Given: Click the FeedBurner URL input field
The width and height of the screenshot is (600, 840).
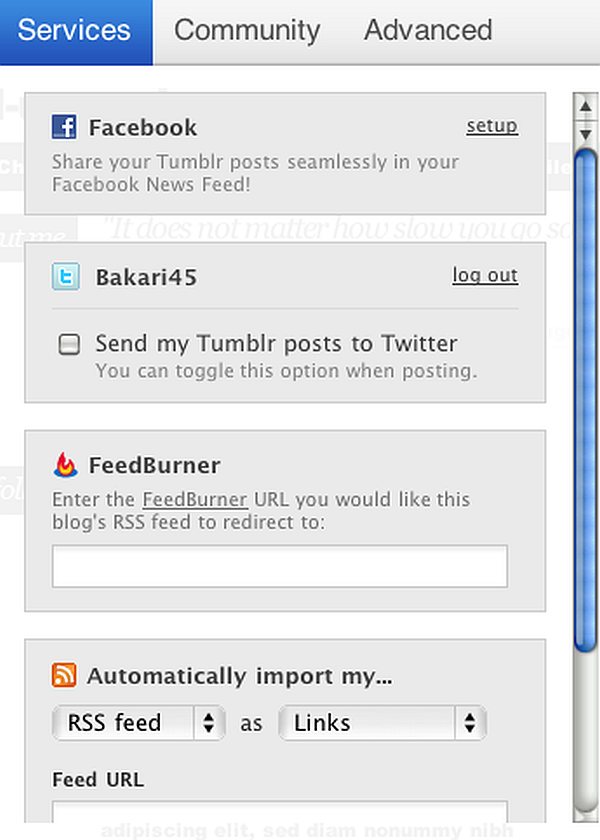Looking at the screenshot, I should (x=280, y=566).
